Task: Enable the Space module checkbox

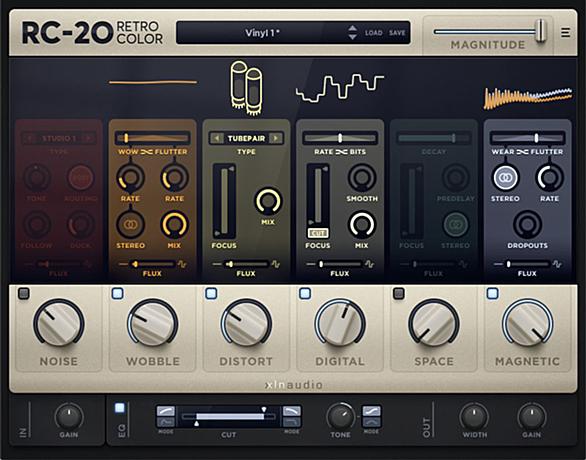Action: pos(399,293)
